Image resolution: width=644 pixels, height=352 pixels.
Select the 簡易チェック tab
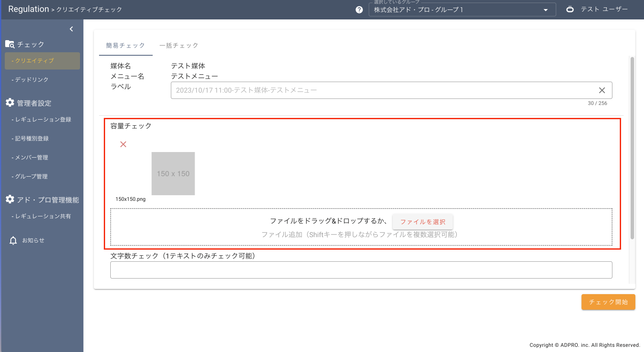pyautogui.click(x=125, y=45)
